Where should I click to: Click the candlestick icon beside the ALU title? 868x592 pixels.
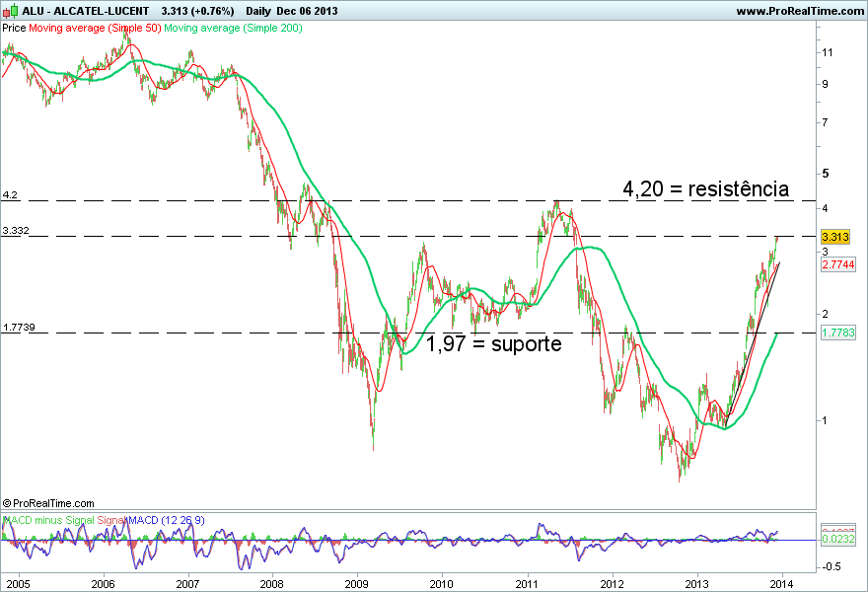11,11
